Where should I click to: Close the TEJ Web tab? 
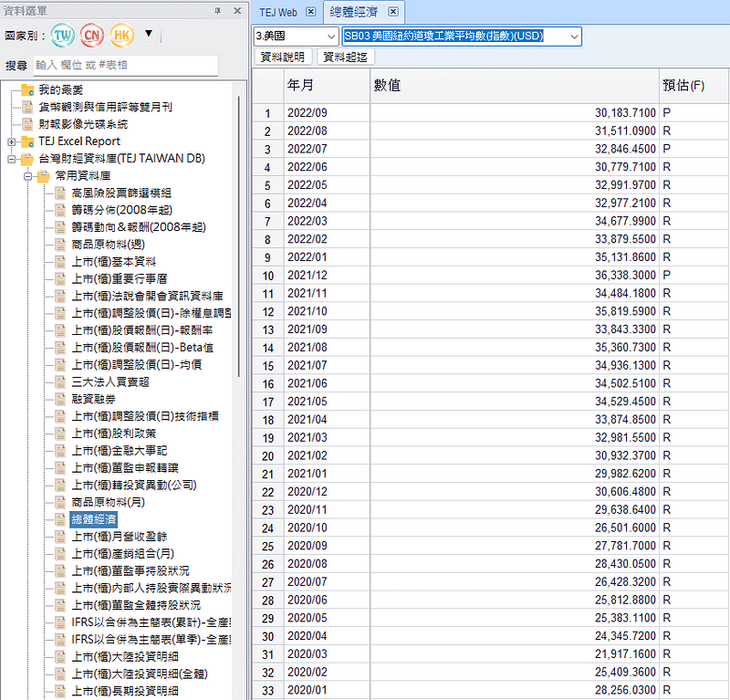tap(310, 12)
